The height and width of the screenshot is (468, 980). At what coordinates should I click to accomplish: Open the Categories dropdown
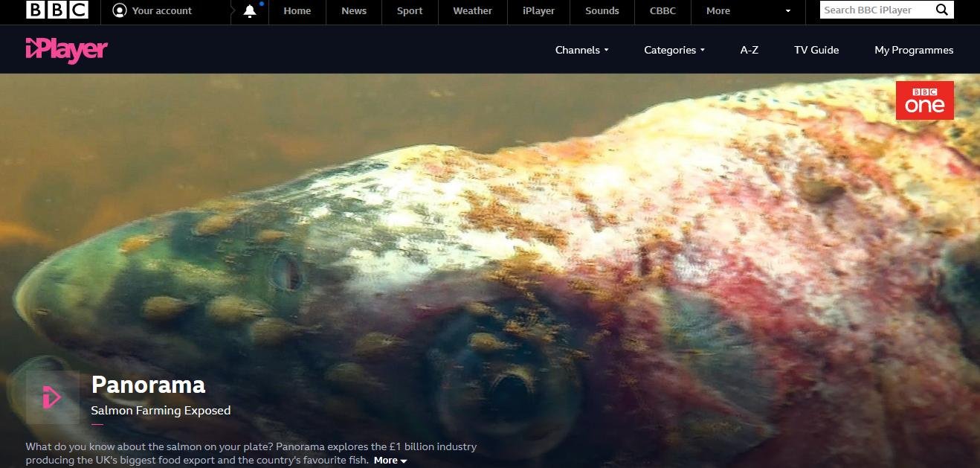[673, 50]
